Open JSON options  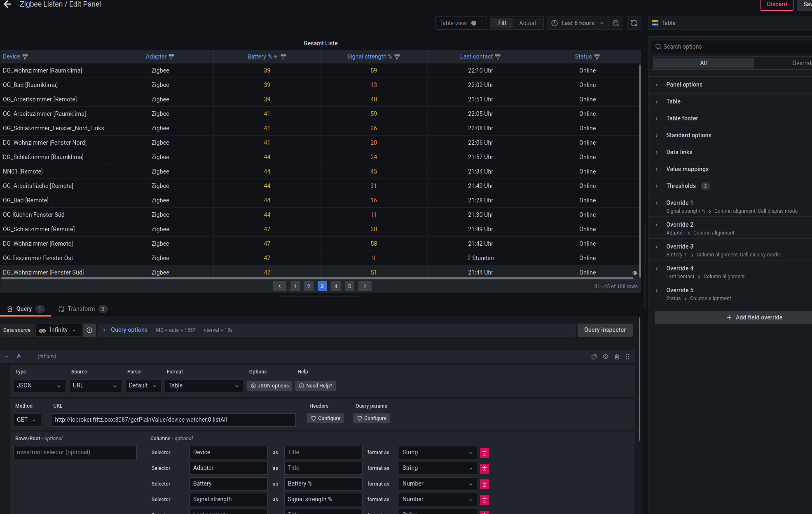click(x=270, y=386)
